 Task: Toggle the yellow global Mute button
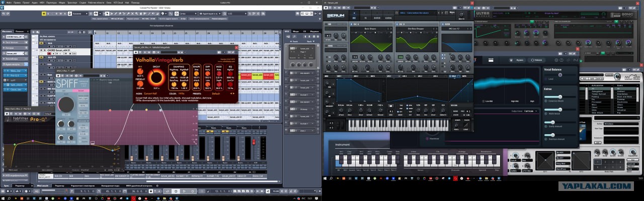pyautogui.click(x=43, y=14)
